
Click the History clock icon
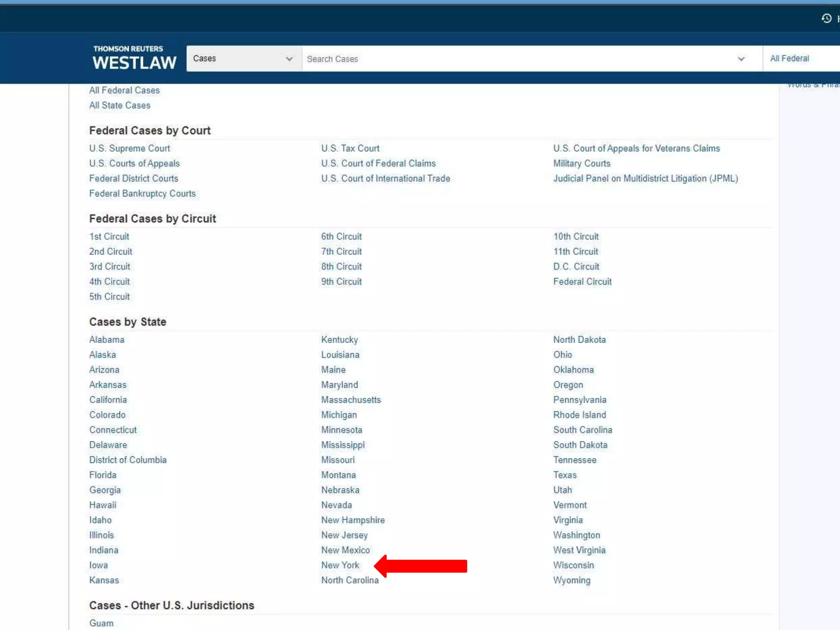pyautogui.click(x=826, y=18)
